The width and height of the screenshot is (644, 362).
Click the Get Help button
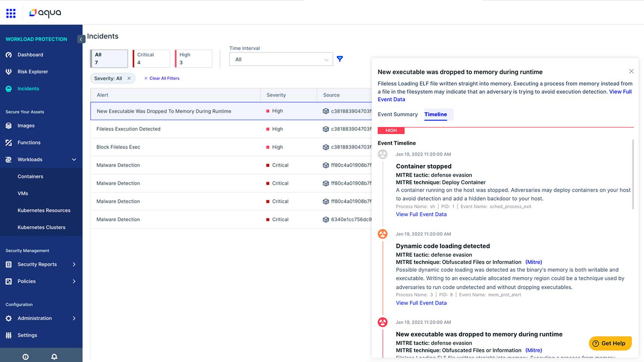(x=610, y=343)
